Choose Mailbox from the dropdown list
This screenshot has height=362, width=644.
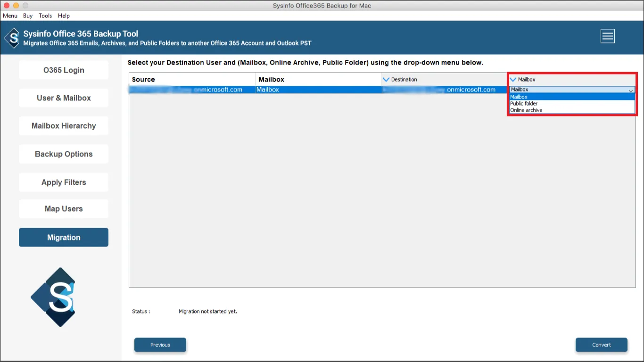572,97
